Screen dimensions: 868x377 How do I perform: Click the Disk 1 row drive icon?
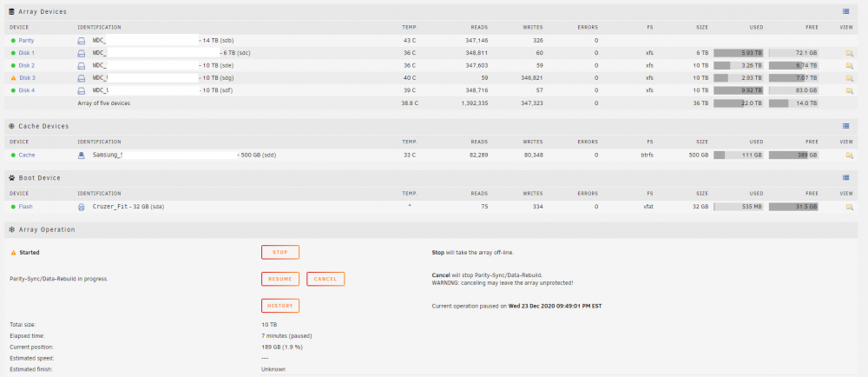tap(81, 53)
